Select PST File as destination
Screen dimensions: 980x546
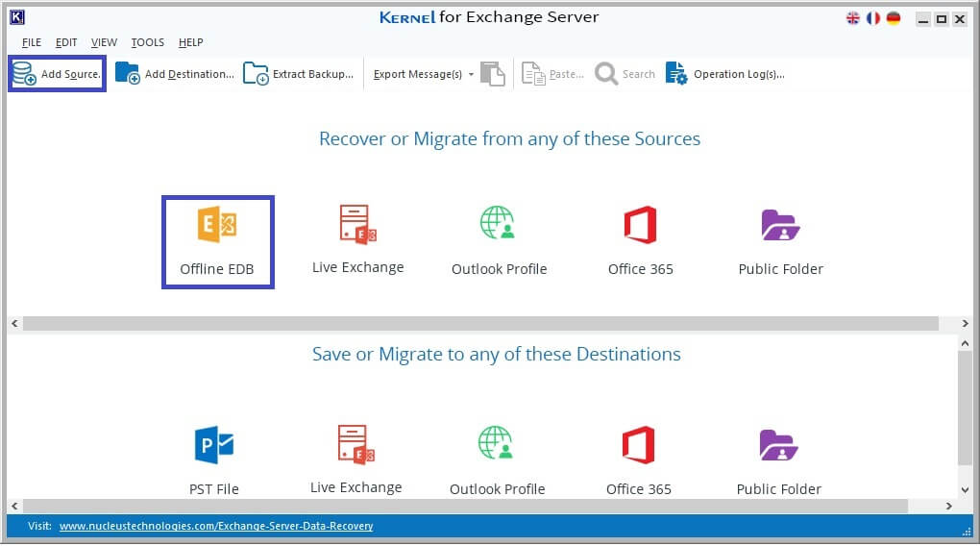(214, 461)
